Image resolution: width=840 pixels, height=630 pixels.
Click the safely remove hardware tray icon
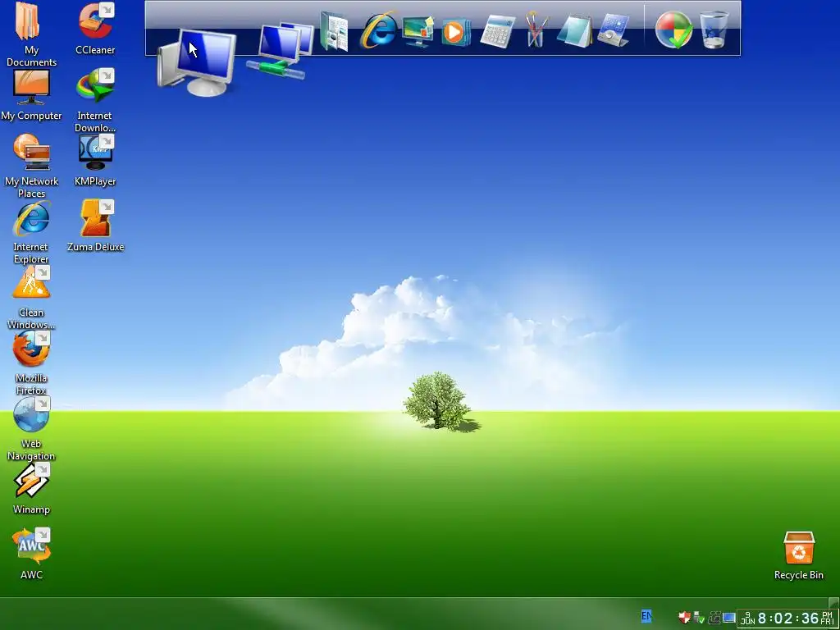pos(699,618)
